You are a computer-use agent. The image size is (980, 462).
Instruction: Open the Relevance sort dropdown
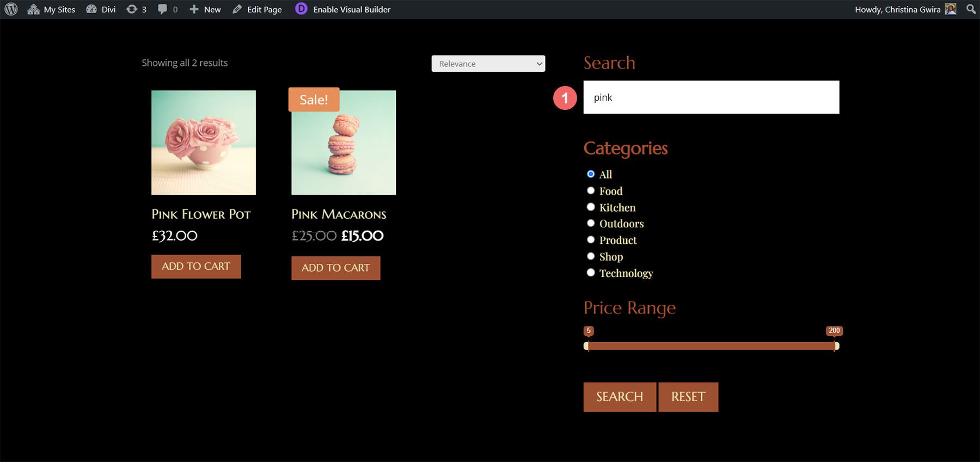(x=488, y=64)
